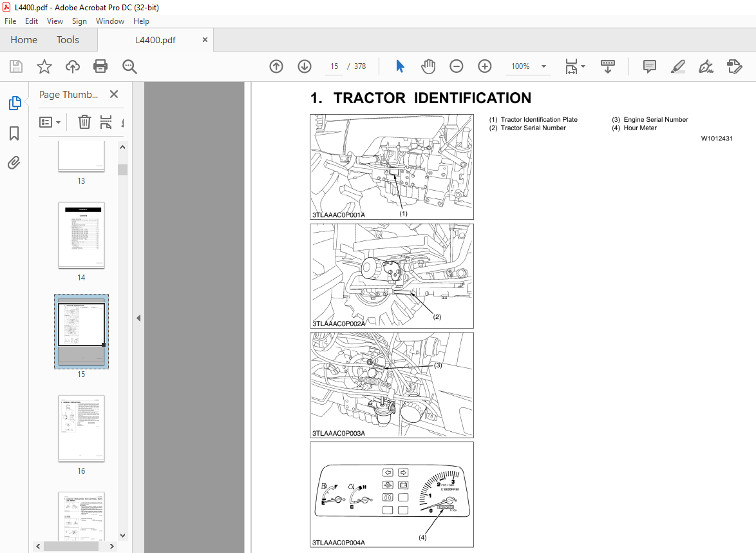Activate the Hand pan tool
Viewport: 756px width, 553px height.
[428, 66]
